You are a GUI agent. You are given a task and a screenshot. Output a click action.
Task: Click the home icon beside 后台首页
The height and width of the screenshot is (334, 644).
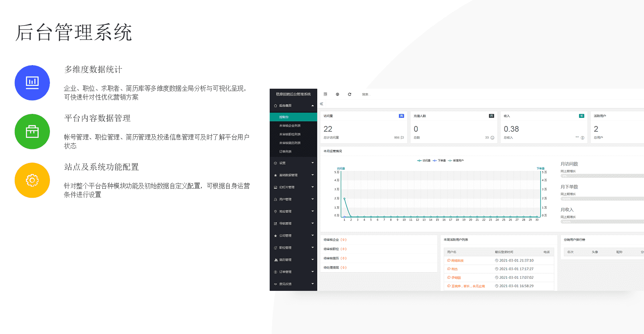click(x=276, y=105)
